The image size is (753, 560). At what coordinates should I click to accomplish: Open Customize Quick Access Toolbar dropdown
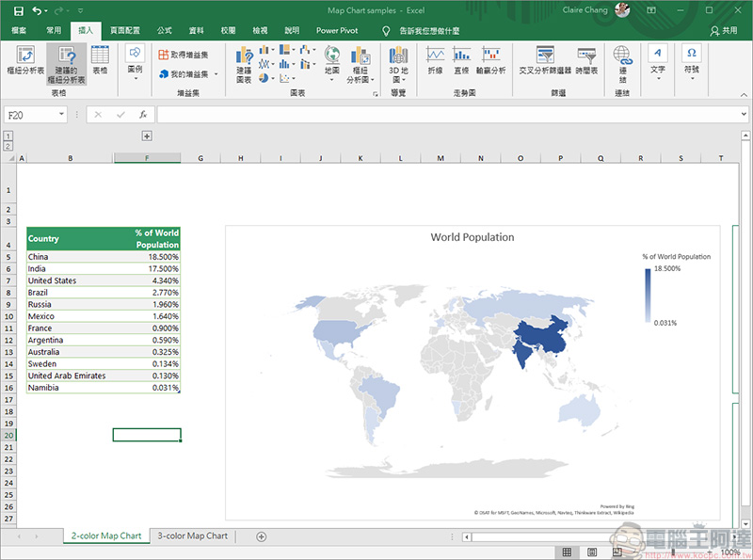pyautogui.click(x=80, y=10)
